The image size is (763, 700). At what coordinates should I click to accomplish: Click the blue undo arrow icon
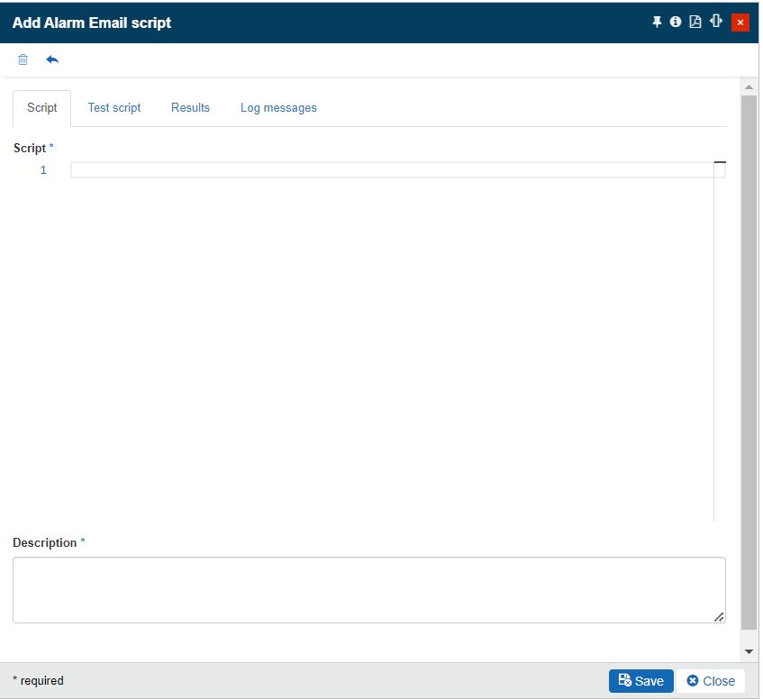click(x=52, y=59)
